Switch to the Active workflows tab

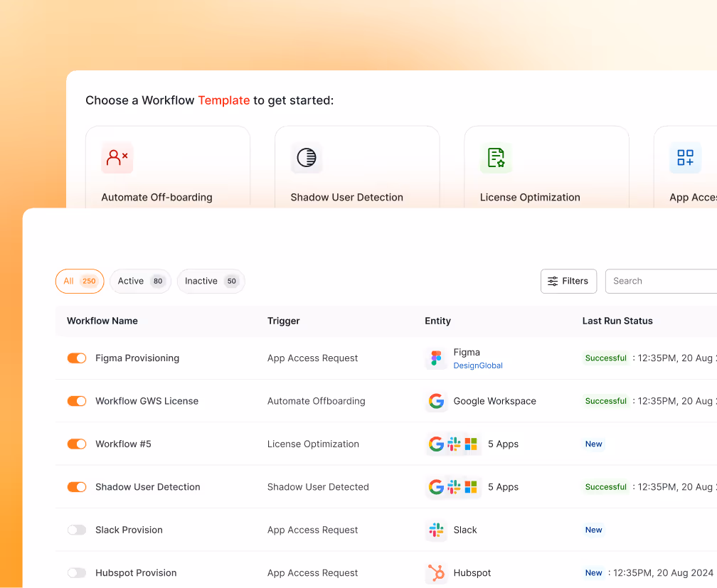[140, 281]
